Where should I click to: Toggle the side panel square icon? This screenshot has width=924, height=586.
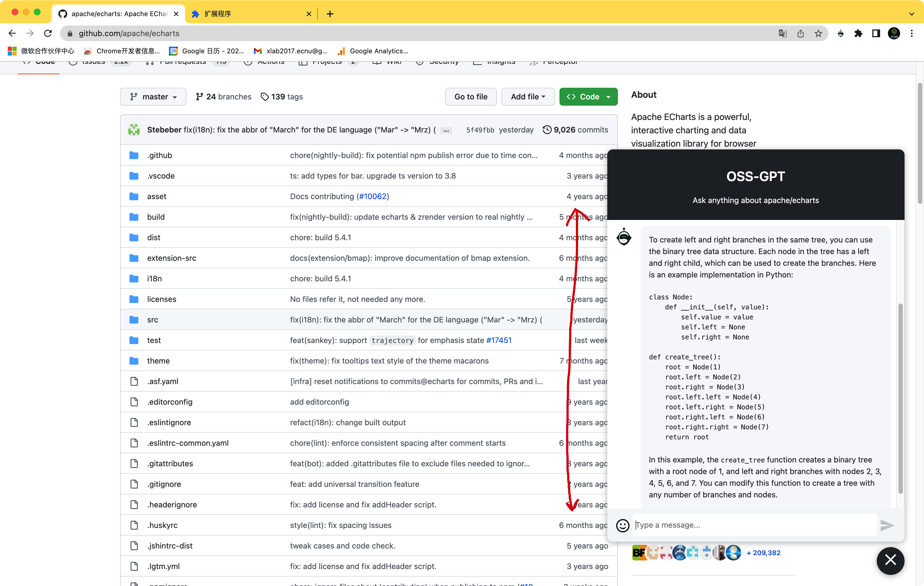[x=876, y=33]
